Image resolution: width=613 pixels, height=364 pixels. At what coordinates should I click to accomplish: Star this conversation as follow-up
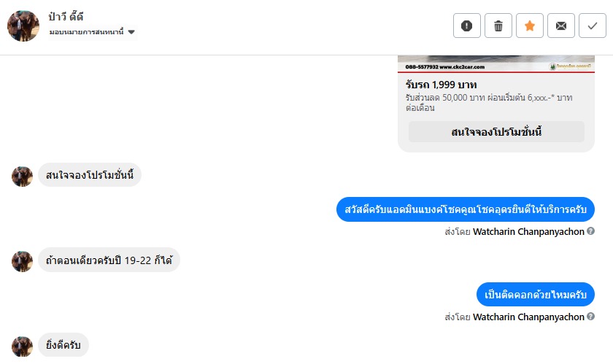(x=530, y=26)
